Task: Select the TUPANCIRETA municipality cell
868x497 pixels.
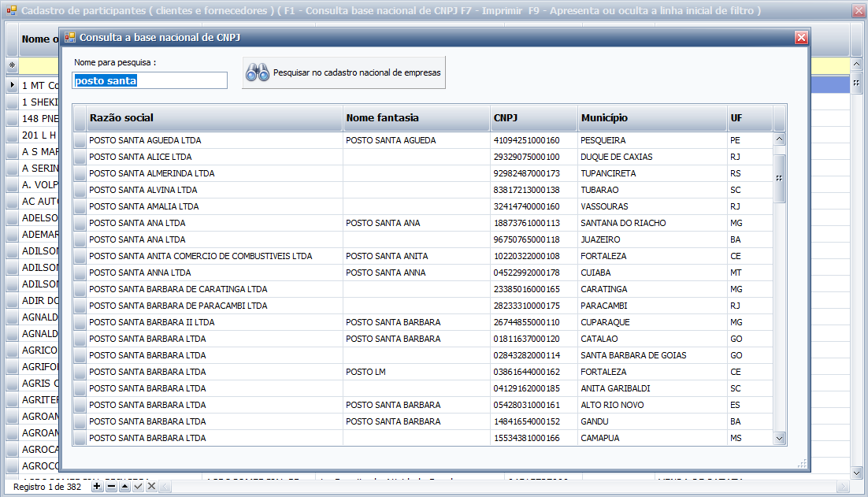Action: point(652,174)
